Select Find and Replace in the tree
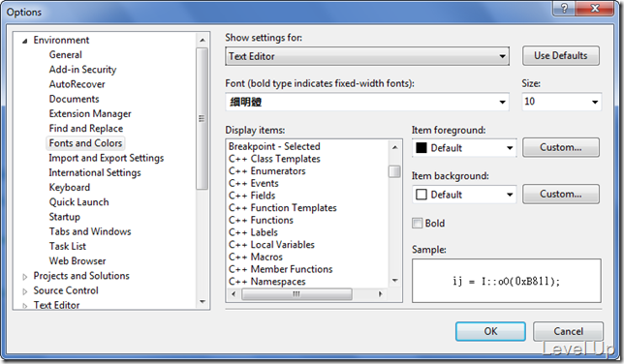Image resolution: width=624 pixels, height=364 pixels. point(86,129)
